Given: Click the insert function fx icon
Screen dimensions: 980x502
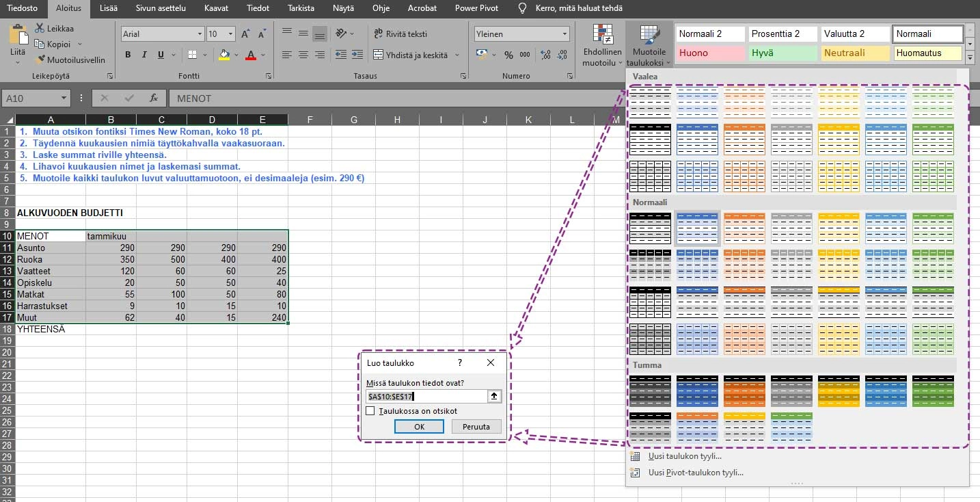Looking at the screenshot, I should click(154, 98).
